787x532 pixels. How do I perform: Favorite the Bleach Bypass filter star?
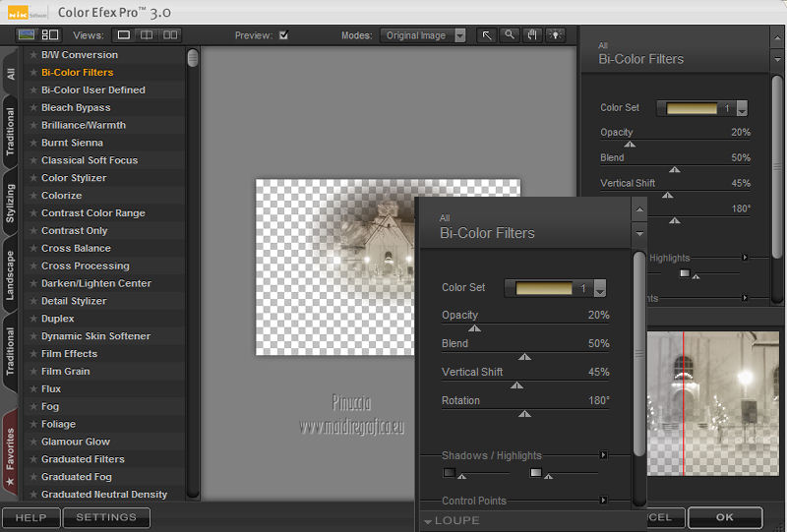(x=32, y=108)
